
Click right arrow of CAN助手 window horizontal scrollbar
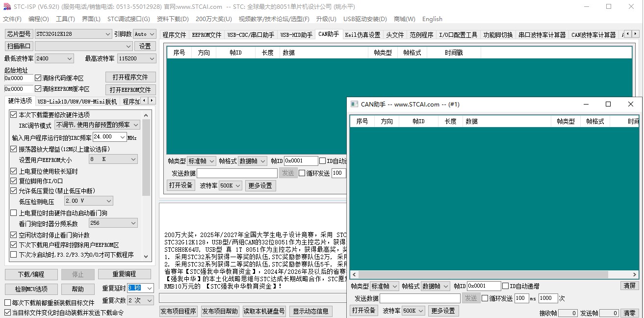(635, 275)
